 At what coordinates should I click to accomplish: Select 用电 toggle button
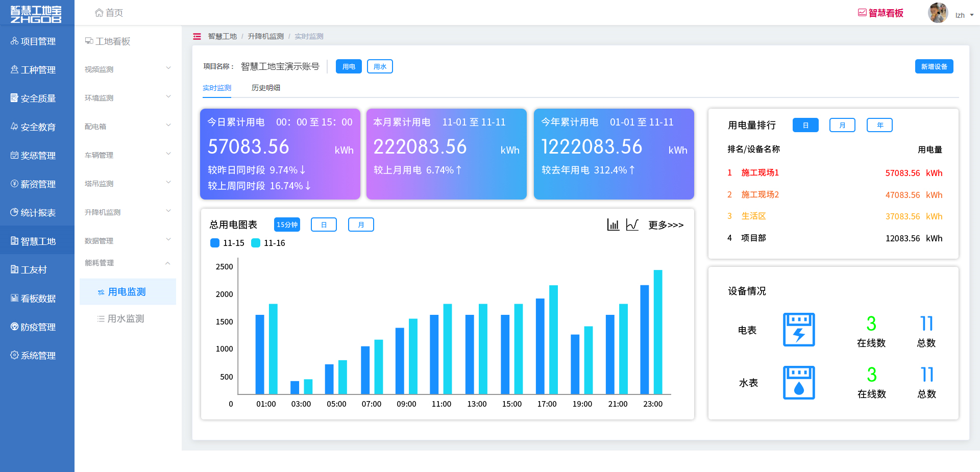(349, 66)
